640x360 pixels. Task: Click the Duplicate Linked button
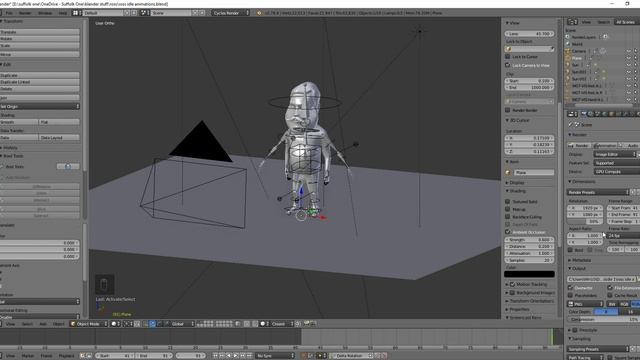tap(40, 82)
